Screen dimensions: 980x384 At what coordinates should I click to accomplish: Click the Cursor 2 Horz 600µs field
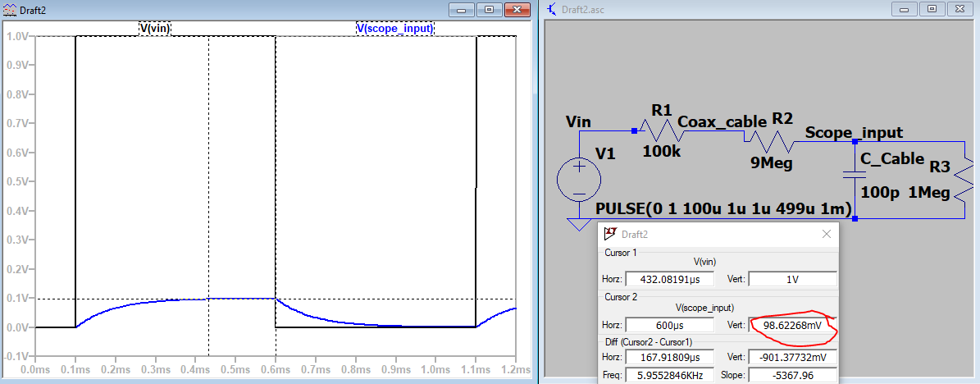[669, 325]
